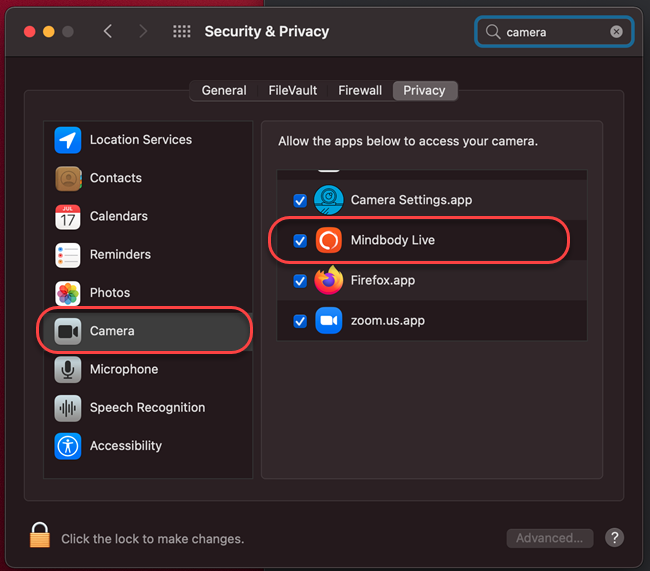The width and height of the screenshot is (650, 571).
Task: Select the Accessibility category
Action: pyautogui.click(x=125, y=446)
